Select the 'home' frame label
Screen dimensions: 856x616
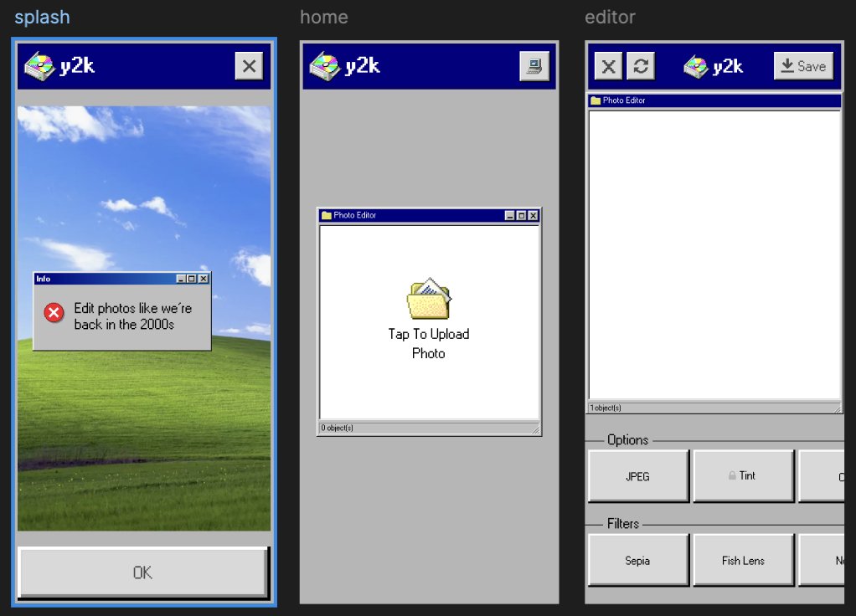[324, 17]
